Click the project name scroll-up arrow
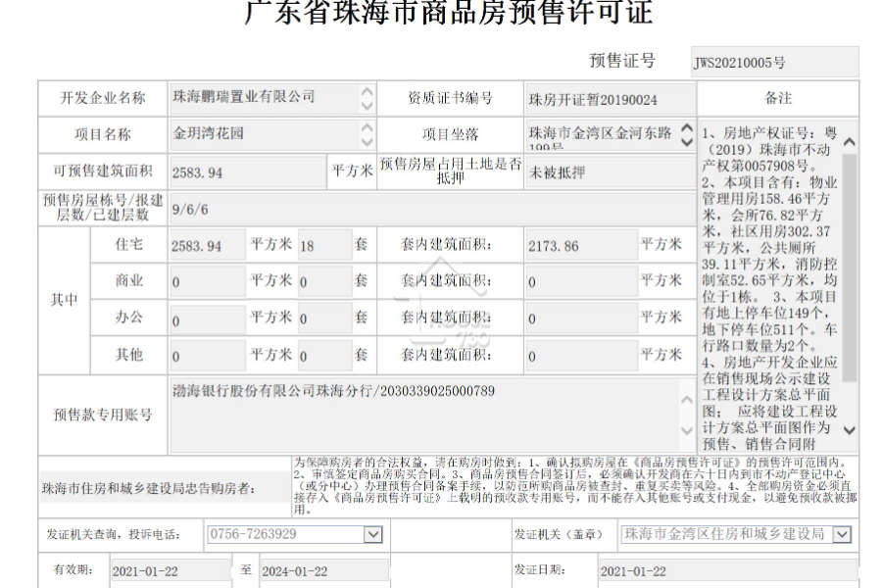The image size is (882, 588). tap(367, 128)
